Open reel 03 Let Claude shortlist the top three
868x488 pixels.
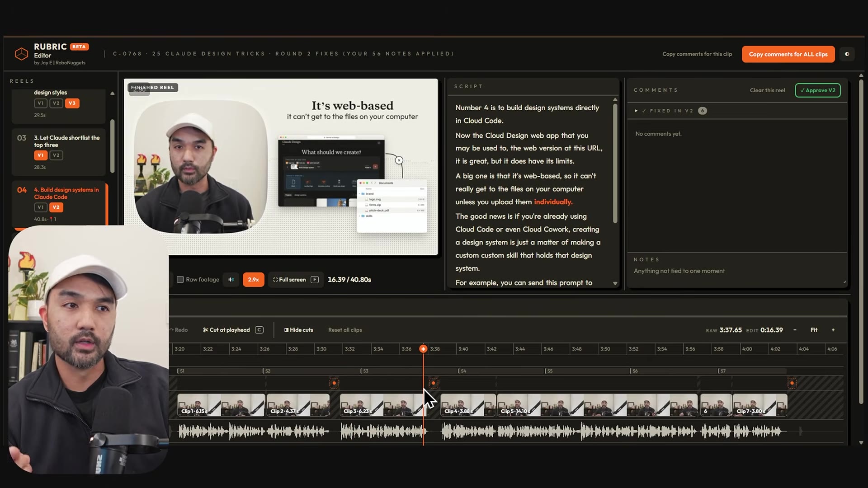tap(59, 152)
